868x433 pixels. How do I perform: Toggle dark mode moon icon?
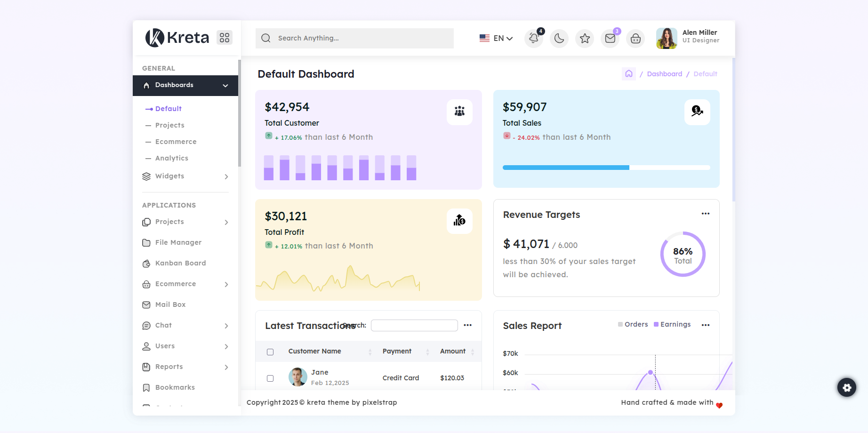(559, 39)
